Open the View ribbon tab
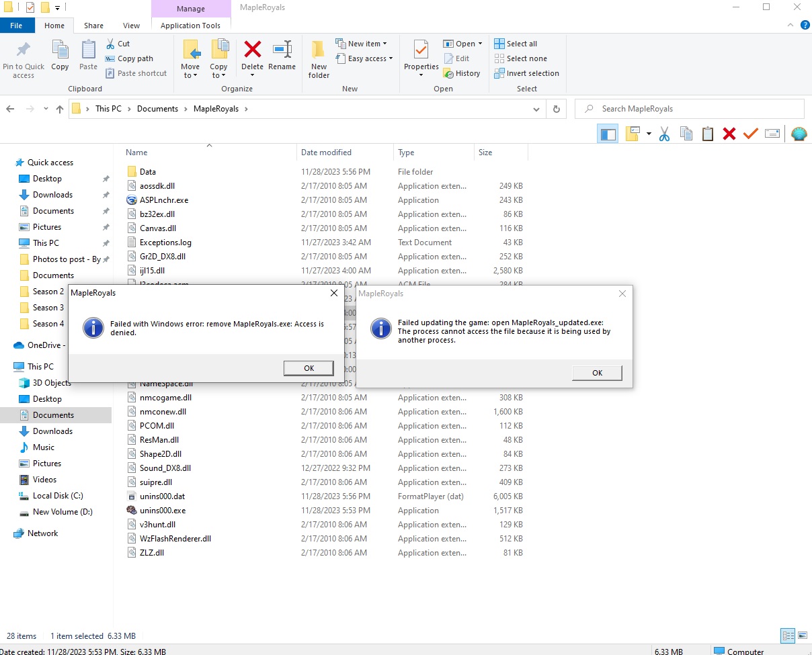 tap(131, 26)
